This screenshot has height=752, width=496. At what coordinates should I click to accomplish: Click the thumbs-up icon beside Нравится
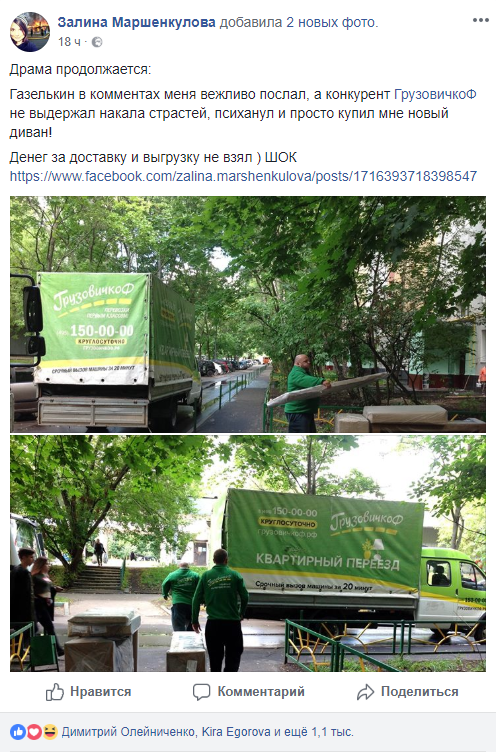pos(55,692)
